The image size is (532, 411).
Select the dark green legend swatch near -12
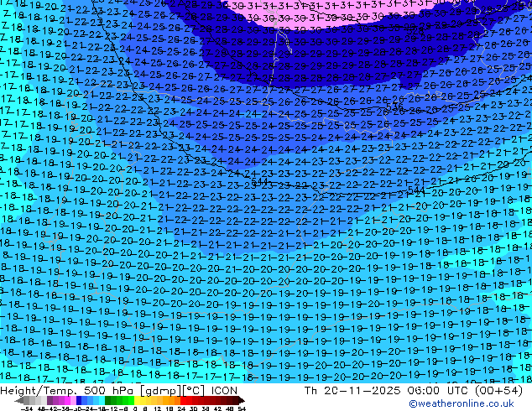(108, 400)
